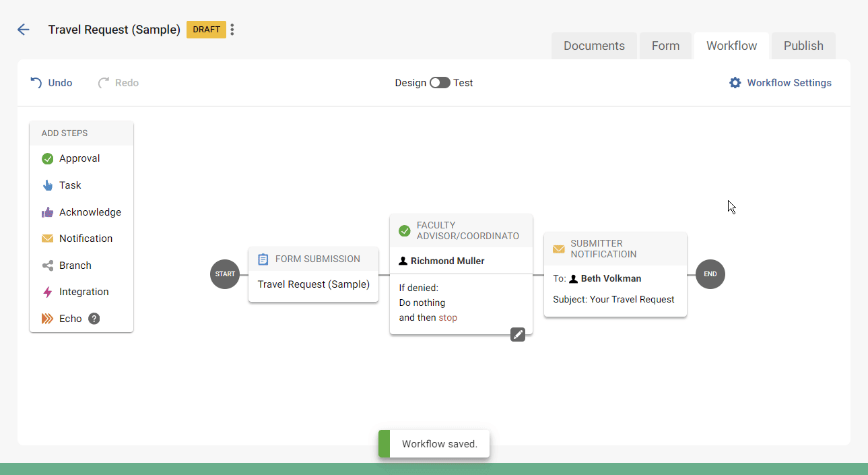Click the Redo button
This screenshot has width=868, height=475.
[118, 82]
